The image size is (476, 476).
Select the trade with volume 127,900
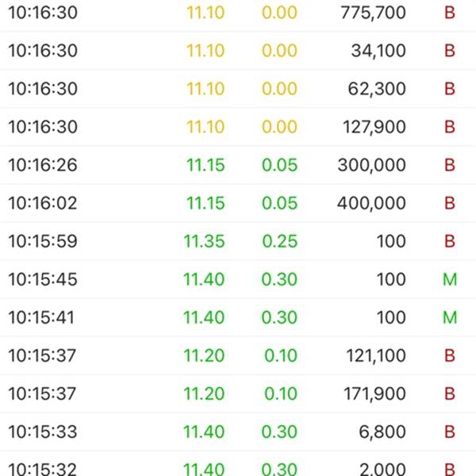pos(238,127)
